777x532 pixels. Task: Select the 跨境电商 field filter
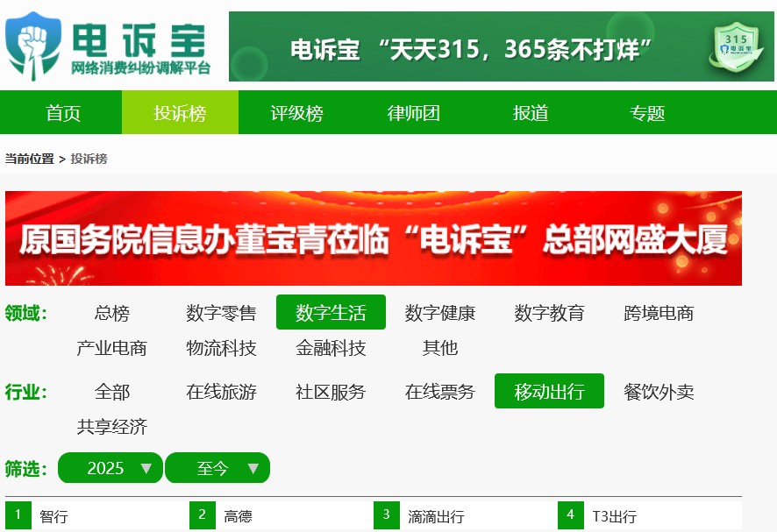pos(659,313)
